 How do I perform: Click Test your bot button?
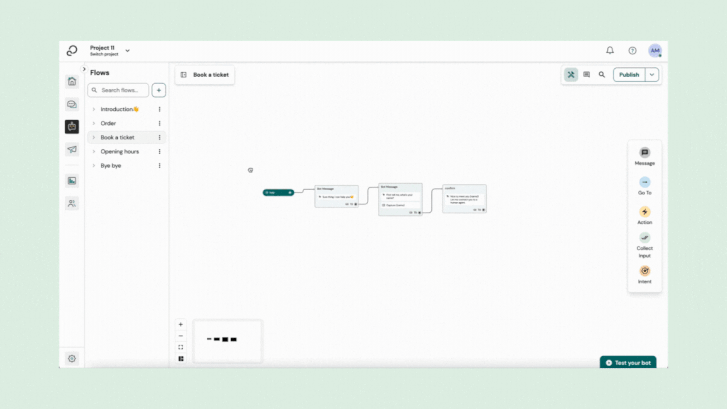[x=628, y=363]
